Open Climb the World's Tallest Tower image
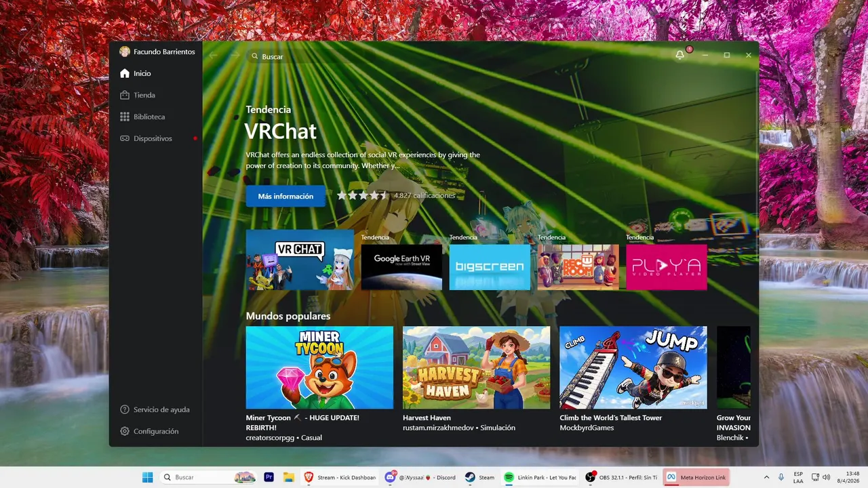Screen dimensions: 868x488 pos(633,367)
